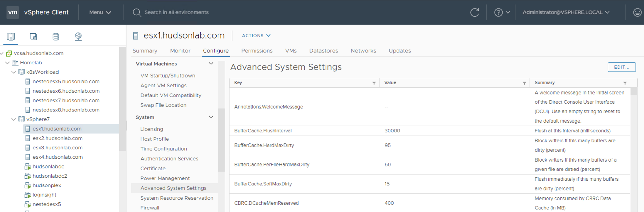Select host nestedesx7.hudsonlab.com
The height and width of the screenshot is (212, 644).
pos(66,100)
